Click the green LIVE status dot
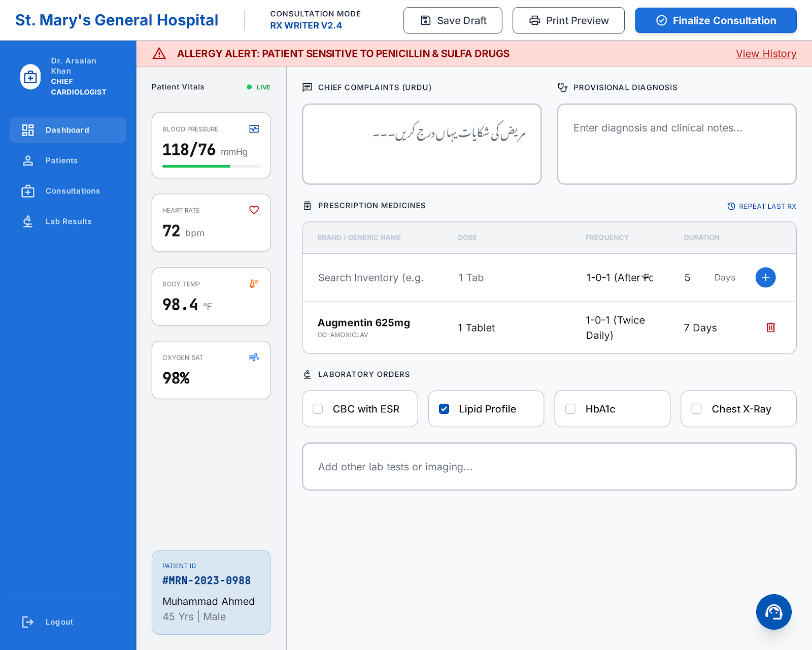Viewport: 812px width, 650px height. click(x=249, y=87)
